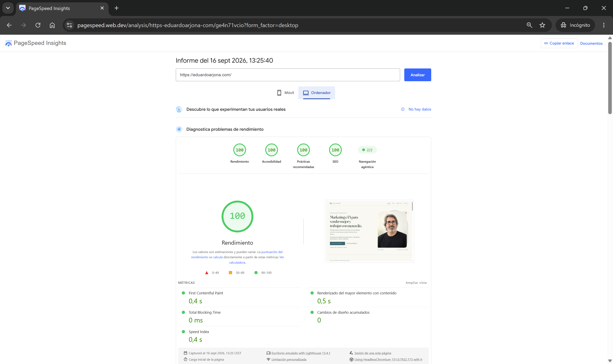Open a new tab with the plus button

(117, 8)
